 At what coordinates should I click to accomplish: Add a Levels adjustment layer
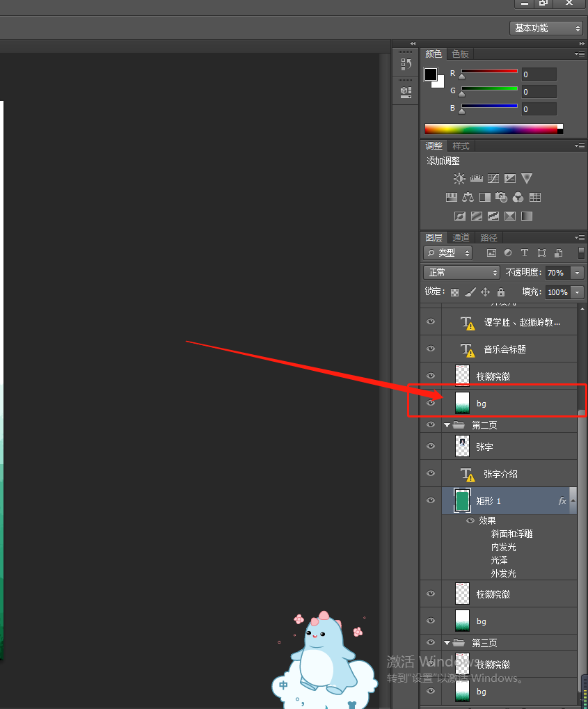(476, 179)
